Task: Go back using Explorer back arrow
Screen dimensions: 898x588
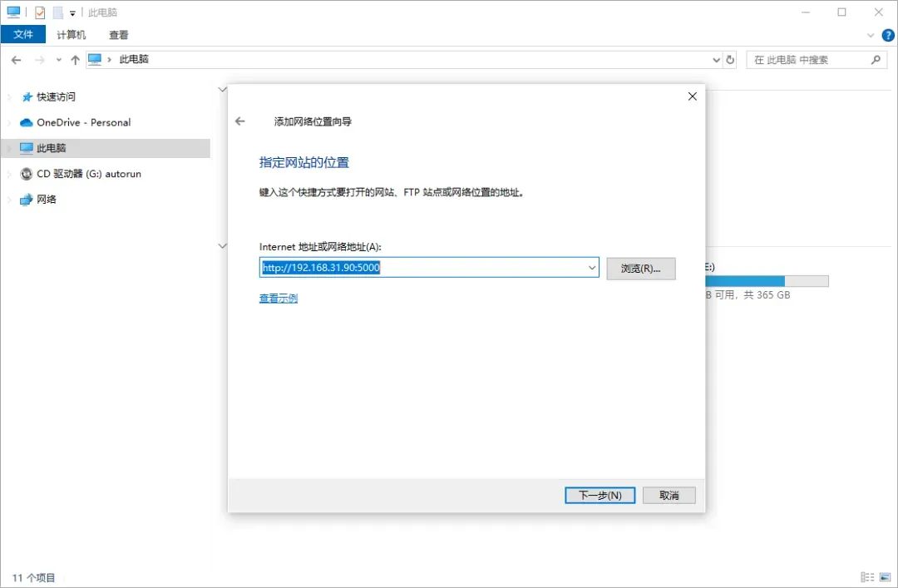Action: coord(16,60)
